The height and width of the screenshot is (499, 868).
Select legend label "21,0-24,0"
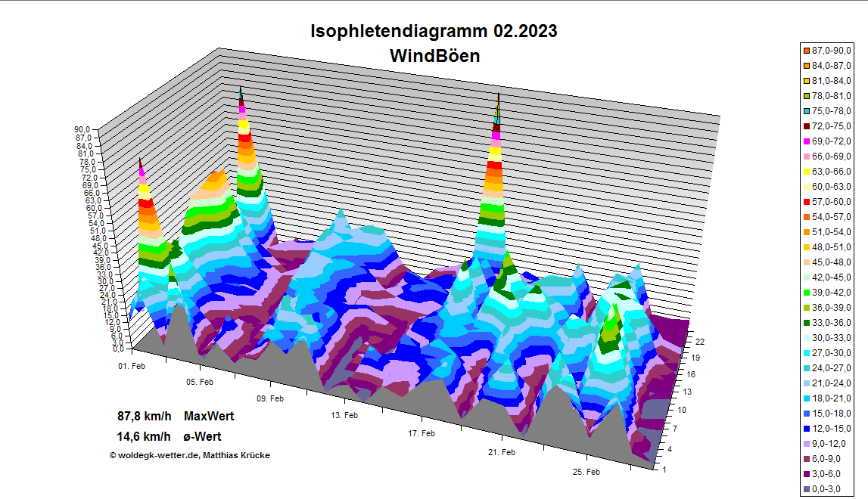832,383
